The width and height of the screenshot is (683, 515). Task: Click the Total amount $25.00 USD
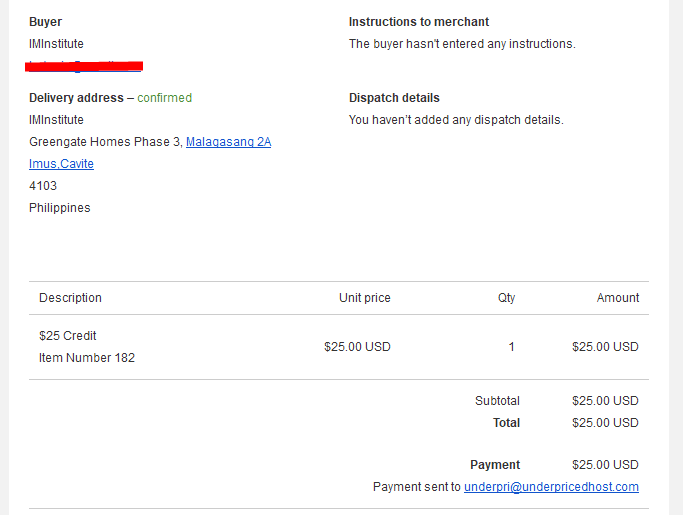tap(605, 423)
